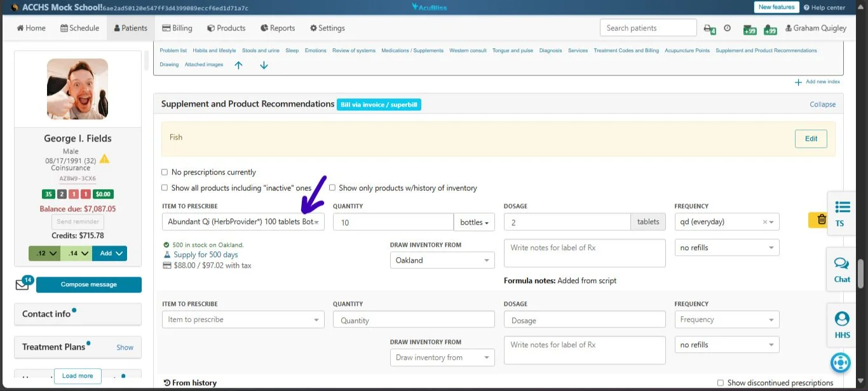The image size is (868, 391).
Task: Open the bottles unit dropdown
Action: coord(474,222)
